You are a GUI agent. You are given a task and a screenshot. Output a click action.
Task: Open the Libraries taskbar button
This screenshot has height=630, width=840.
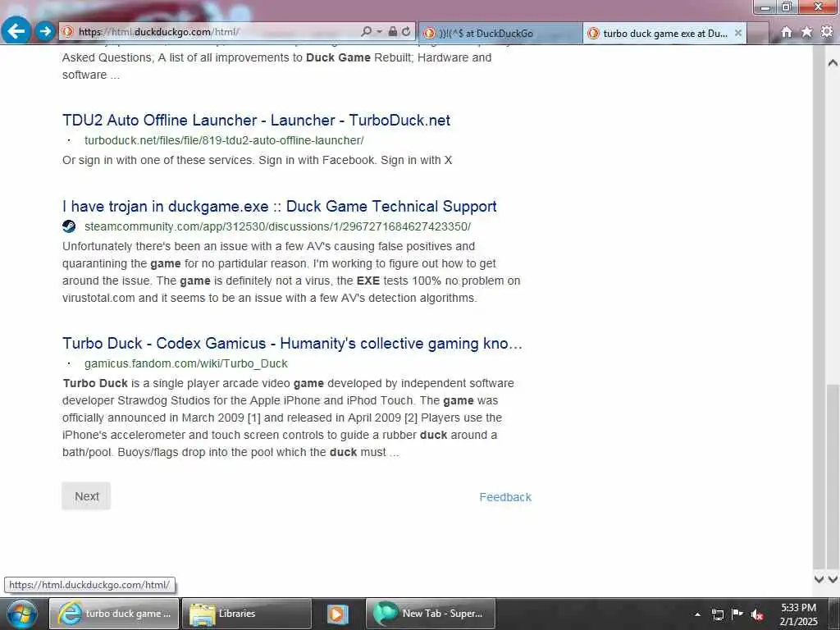[x=246, y=614]
